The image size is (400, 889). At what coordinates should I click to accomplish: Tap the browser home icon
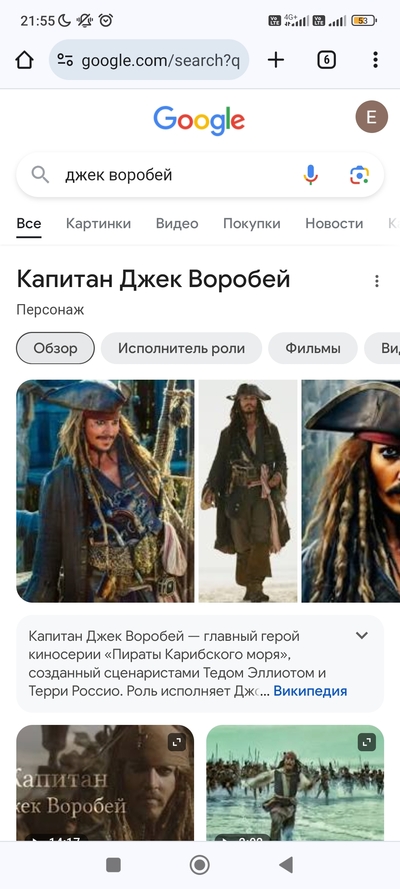click(x=24, y=60)
